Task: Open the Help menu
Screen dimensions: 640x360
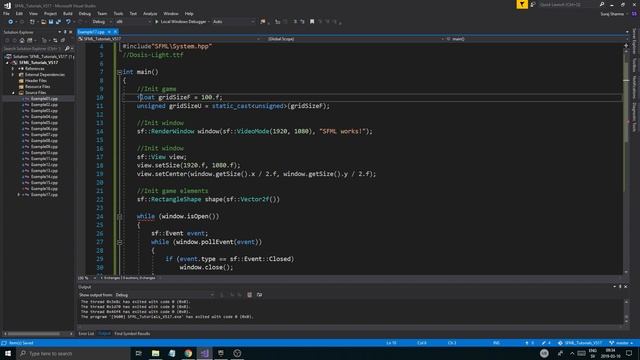Action: coord(189,13)
